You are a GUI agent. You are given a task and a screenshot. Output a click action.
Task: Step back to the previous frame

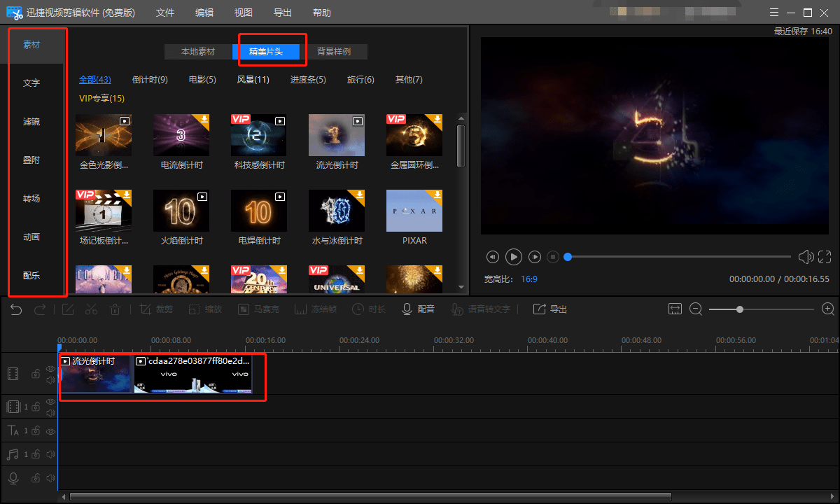point(493,257)
